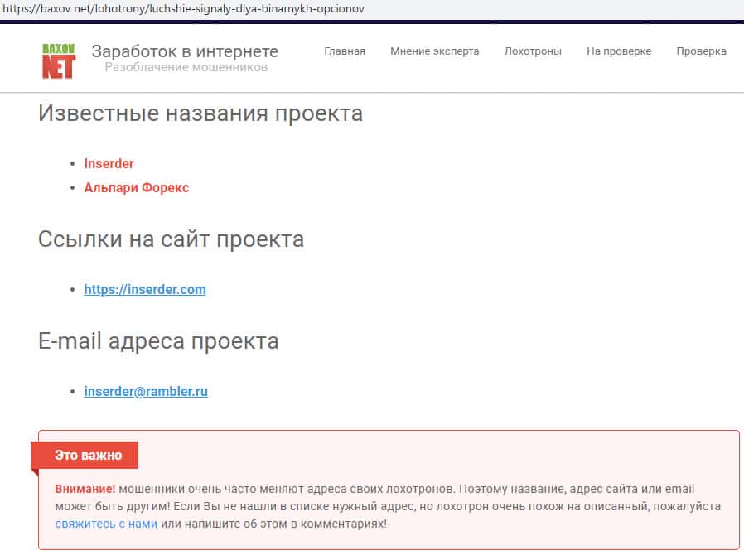The width and height of the screenshot is (744, 560).
Task: Open the На проверке menu item
Action: tap(619, 51)
